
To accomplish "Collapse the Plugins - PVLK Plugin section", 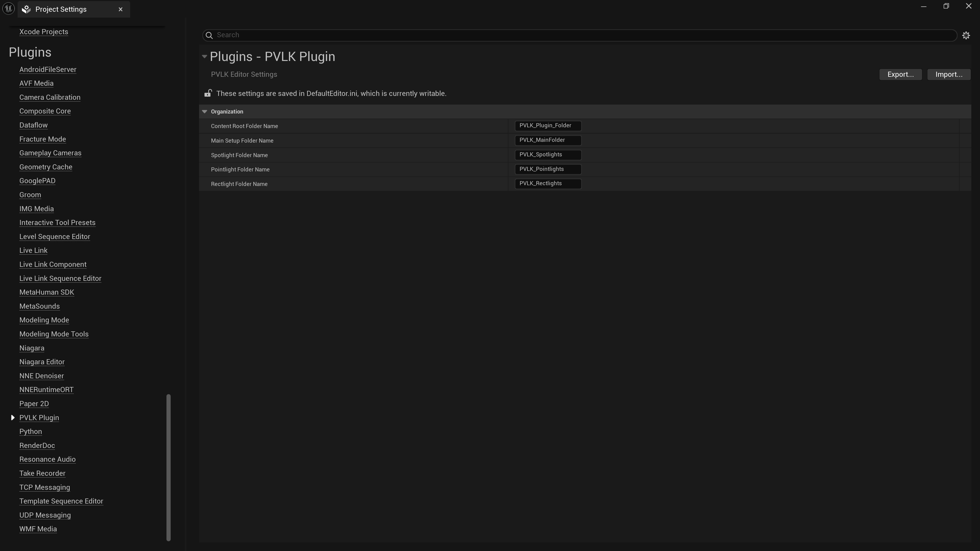I will pos(204,57).
